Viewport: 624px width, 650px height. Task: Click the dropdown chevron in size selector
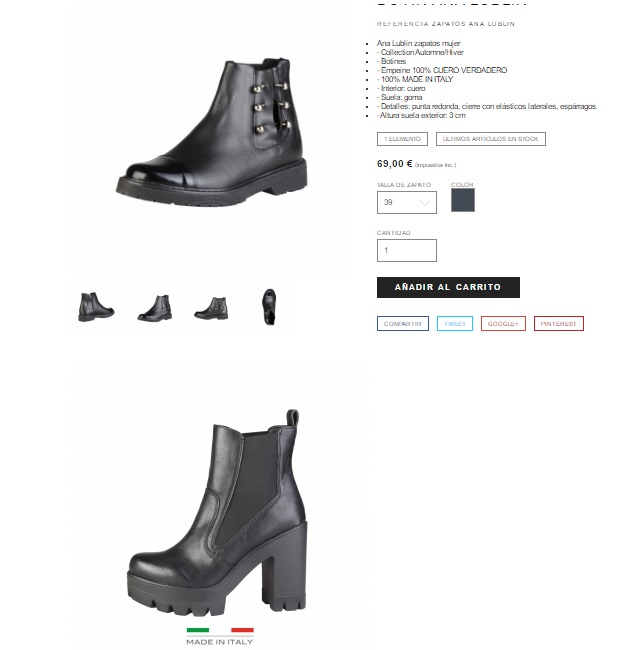click(x=425, y=203)
